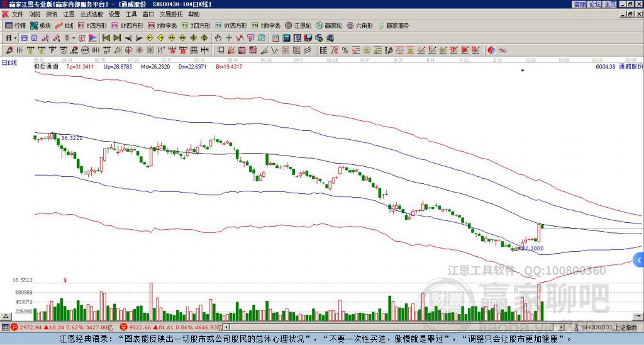The image size is (644, 345).
Task: Open the calculator icon
Action: pyautogui.click(x=287, y=38)
